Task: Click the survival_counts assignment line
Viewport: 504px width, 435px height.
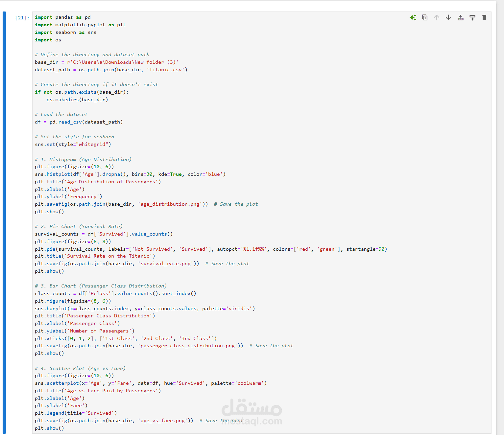Action: click(x=104, y=234)
